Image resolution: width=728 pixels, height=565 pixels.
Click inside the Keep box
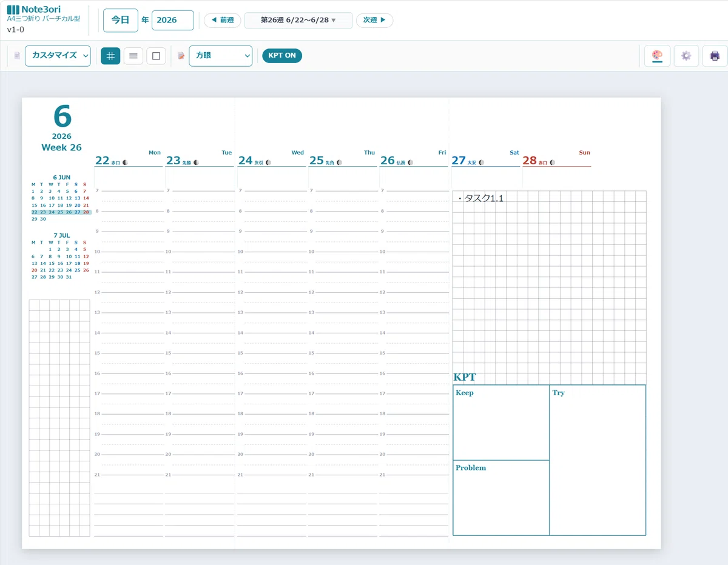tap(501, 423)
